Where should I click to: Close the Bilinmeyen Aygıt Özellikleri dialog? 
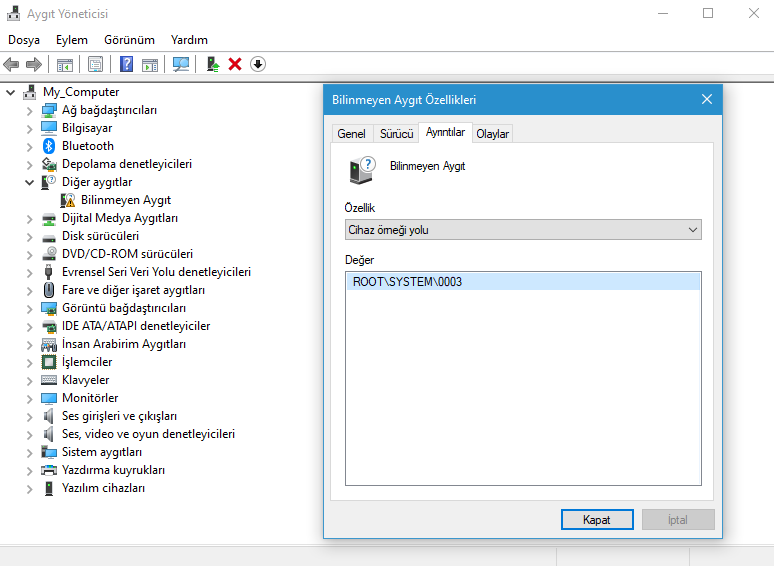707,100
